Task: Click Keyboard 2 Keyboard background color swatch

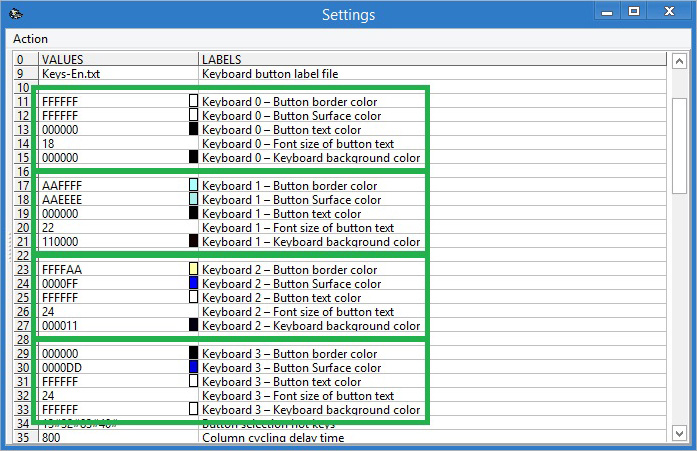Action: click(193, 324)
